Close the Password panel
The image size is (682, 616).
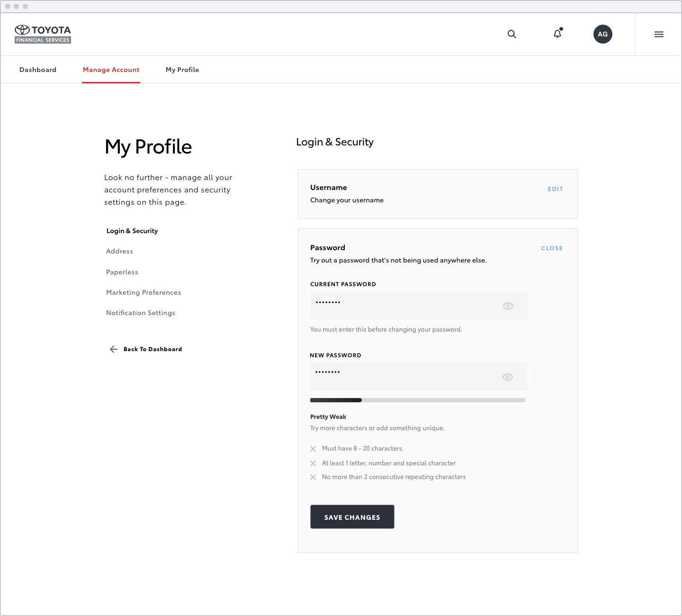coord(552,248)
